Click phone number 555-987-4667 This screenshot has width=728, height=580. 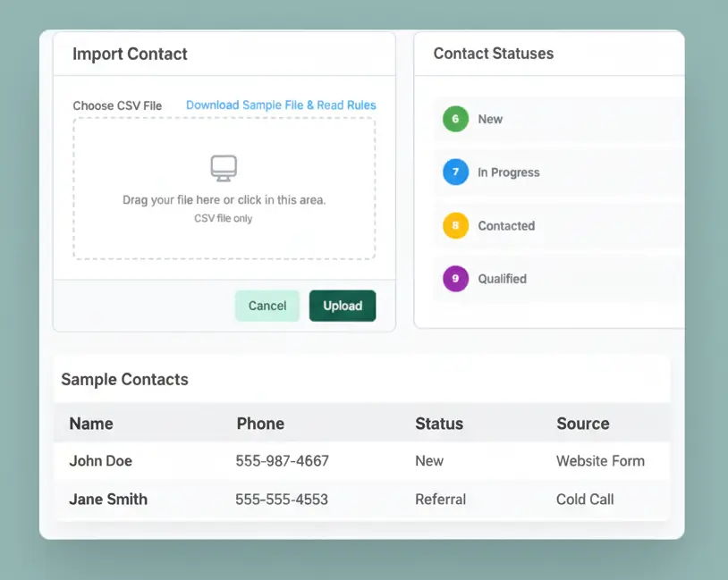coord(282,461)
